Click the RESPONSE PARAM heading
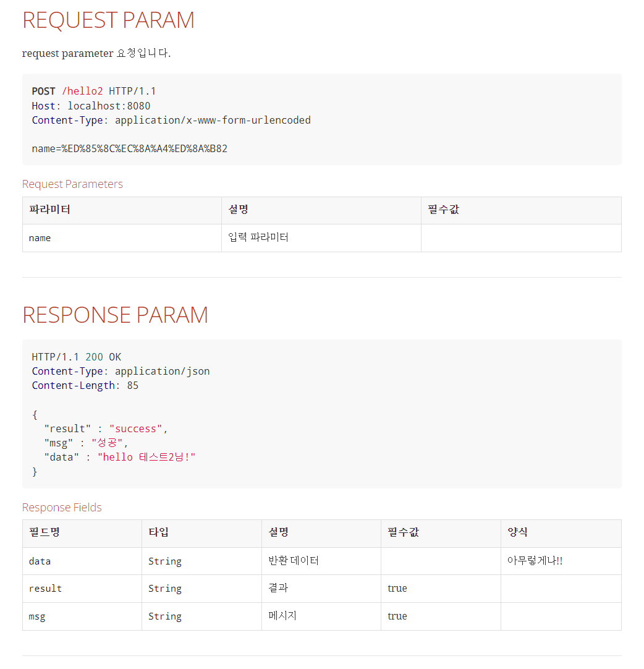The height and width of the screenshot is (669, 644). [115, 315]
